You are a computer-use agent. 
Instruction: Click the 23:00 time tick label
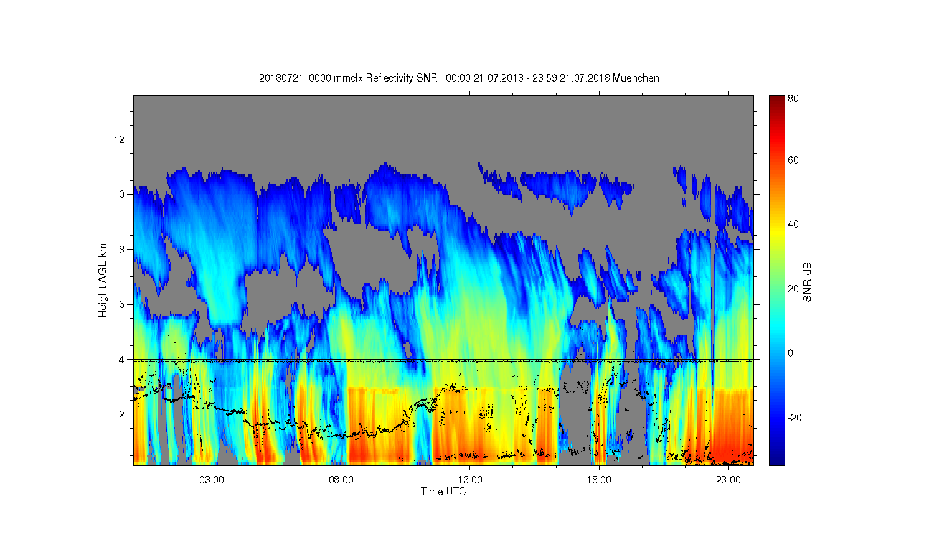pos(729,480)
